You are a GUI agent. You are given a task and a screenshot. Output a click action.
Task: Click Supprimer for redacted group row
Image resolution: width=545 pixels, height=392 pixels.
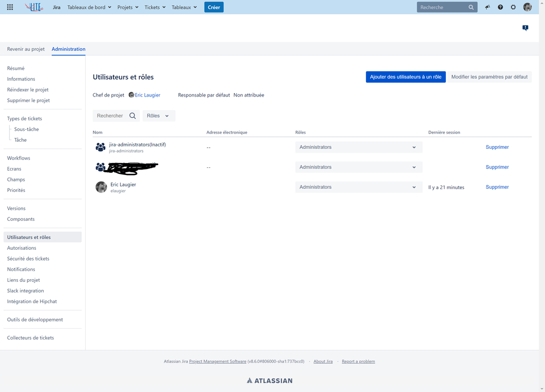click(x=497, y=167)
